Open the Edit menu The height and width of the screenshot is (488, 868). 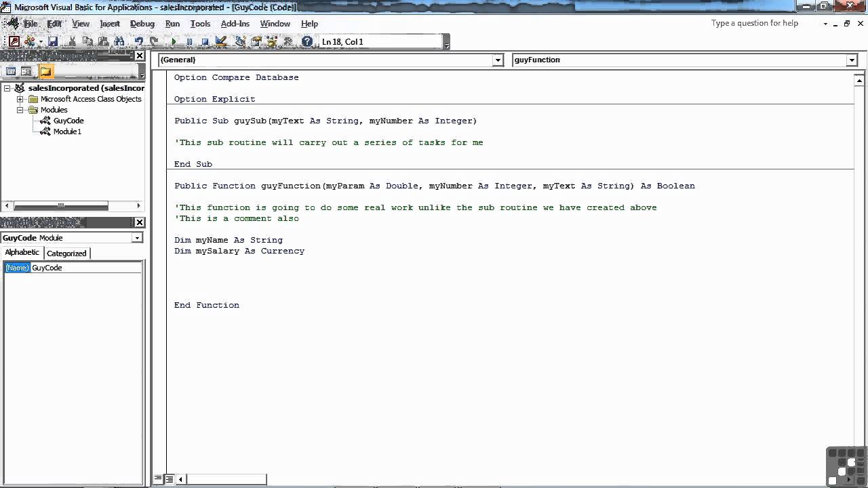(x=54, y=23)
